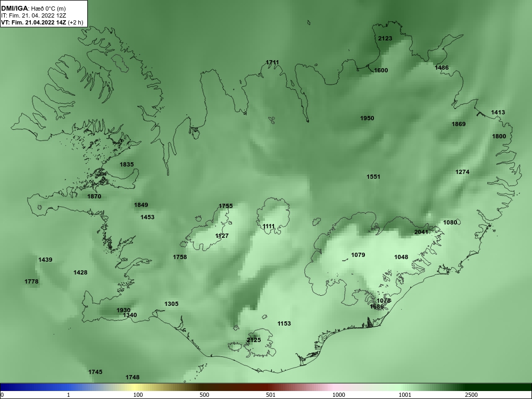Viewport: 532px width, 399px height.
Task: Click the 1755 label above the glacier
Action: pos(226,206)
